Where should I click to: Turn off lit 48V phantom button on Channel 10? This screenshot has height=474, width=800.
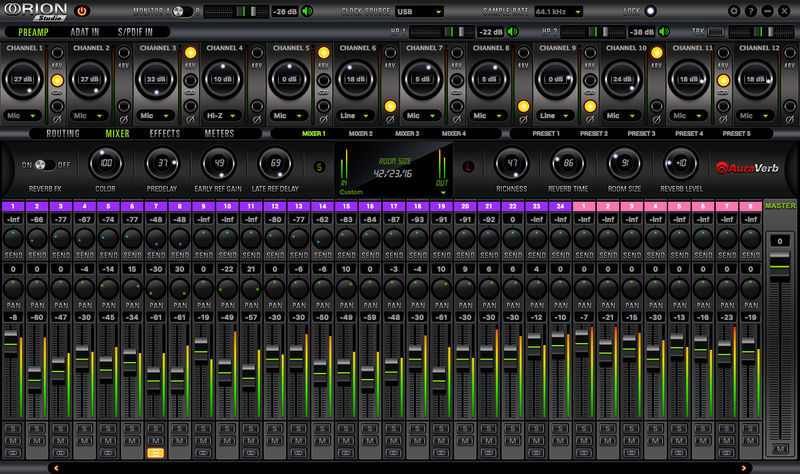pos(657,53)
